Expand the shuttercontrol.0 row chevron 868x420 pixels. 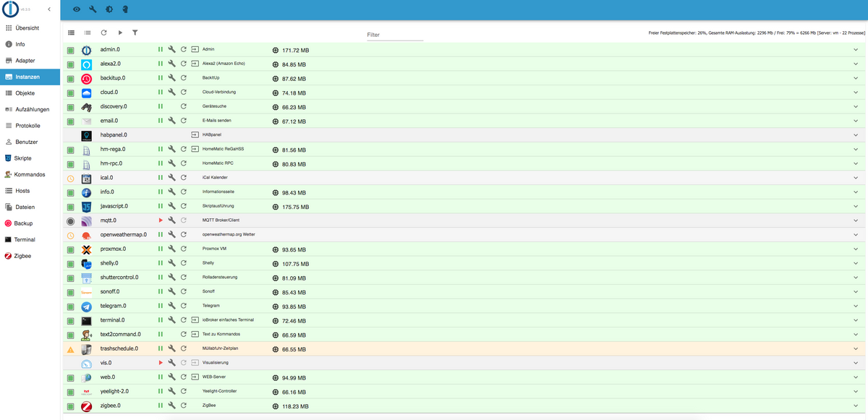[x=855, y=277]
